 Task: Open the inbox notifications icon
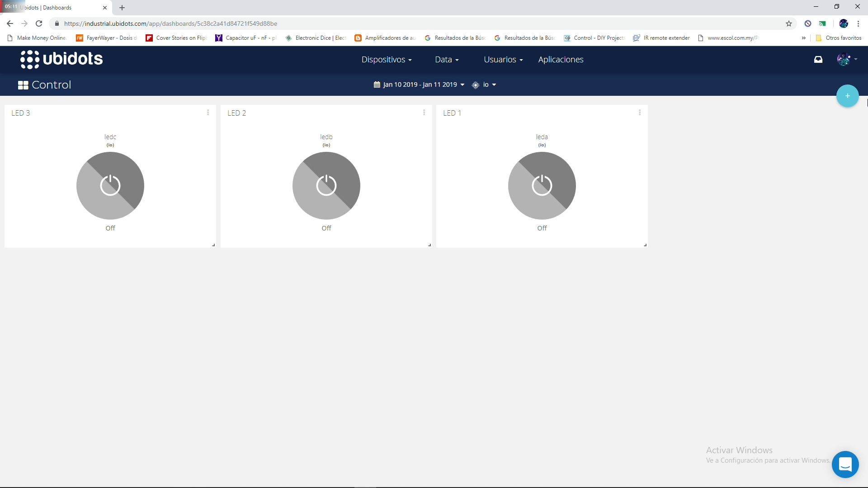[818, 59]
